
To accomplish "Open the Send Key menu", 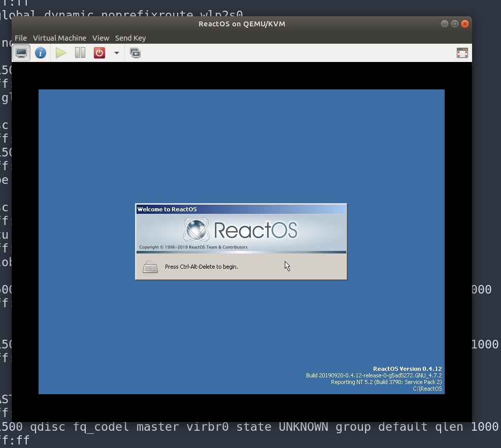I will coord(130,38).
